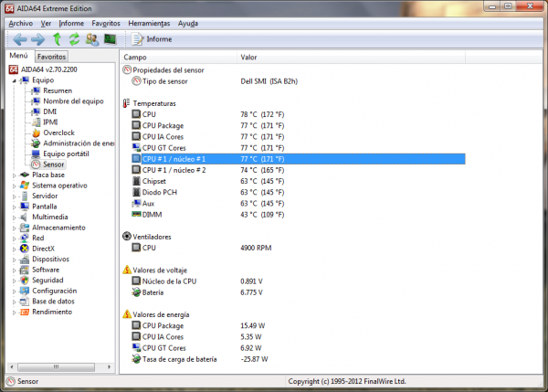Click the Sensor icon in tree
This screenshot has width=548, height=392.
click(36, 164)
